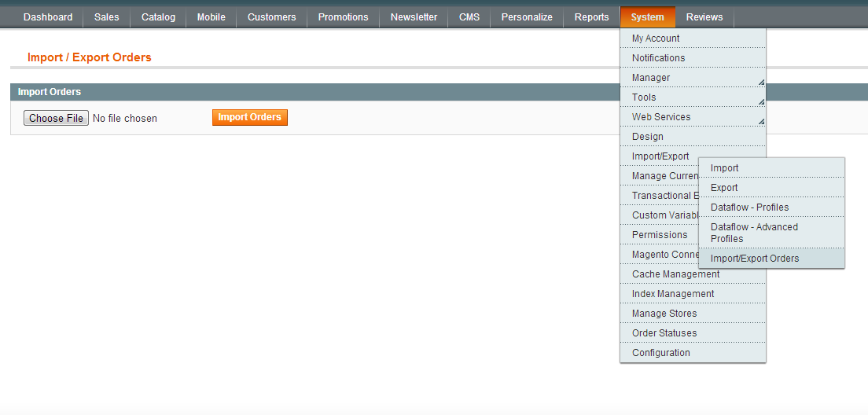Go to the Reports menu
The width and height of the screenshot is (868, 415).
tap(591, 17)
